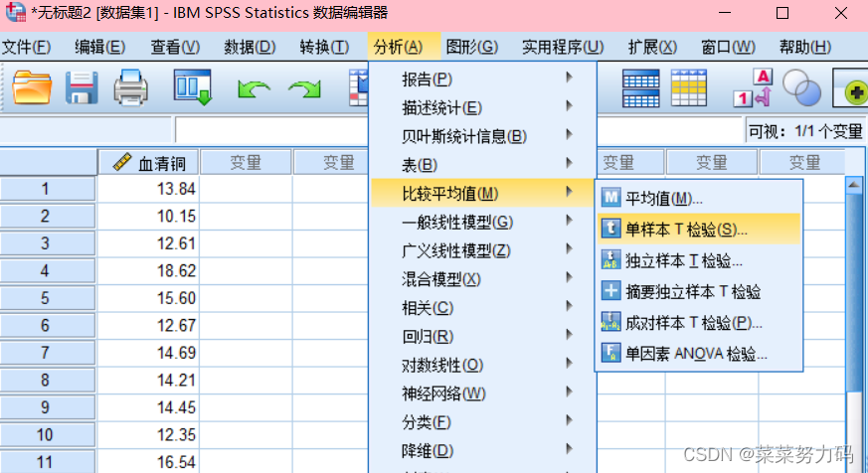This screenshot has height=473, width=868.
Task: Open the 扩展(X) menu
Action: 652,47
